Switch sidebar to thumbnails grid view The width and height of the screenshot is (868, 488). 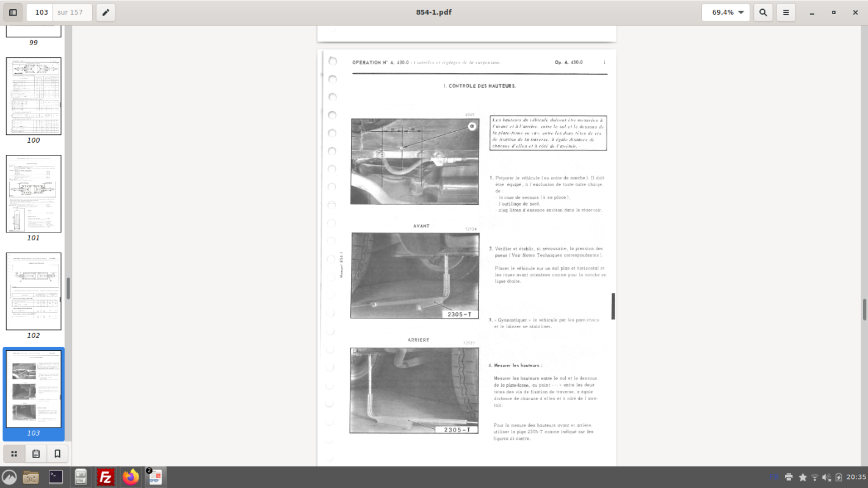pos(14,454)
